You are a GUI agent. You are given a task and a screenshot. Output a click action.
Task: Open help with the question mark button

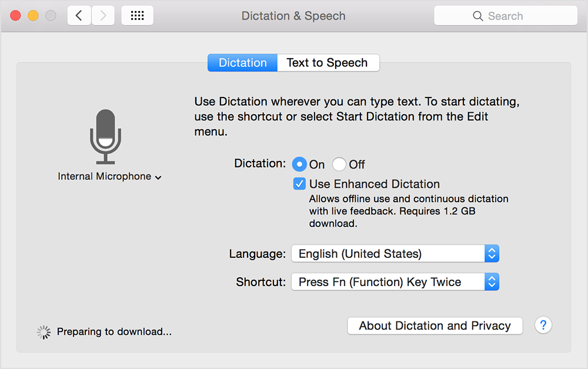pyautogui.click(x=543, y=325)
